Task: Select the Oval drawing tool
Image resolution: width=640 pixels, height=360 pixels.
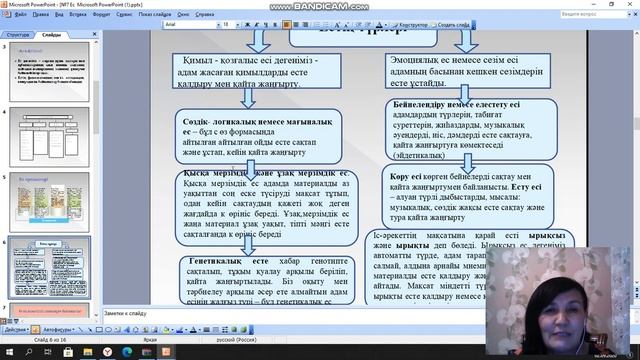Action: pyautogui.click(x=108, y=329)
